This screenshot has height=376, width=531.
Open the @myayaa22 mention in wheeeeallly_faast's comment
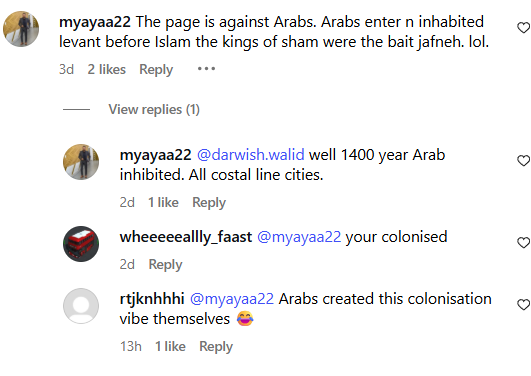tap(299, 237)
